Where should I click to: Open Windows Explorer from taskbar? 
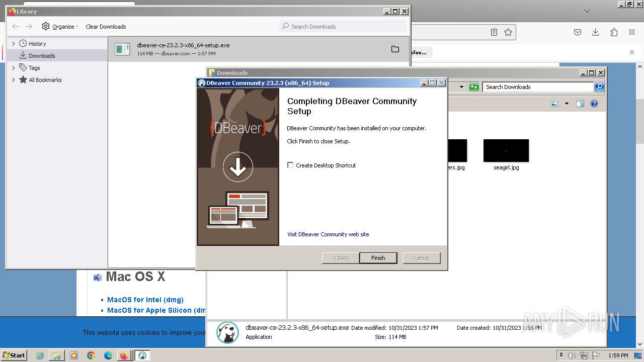[x=57, y=355]
